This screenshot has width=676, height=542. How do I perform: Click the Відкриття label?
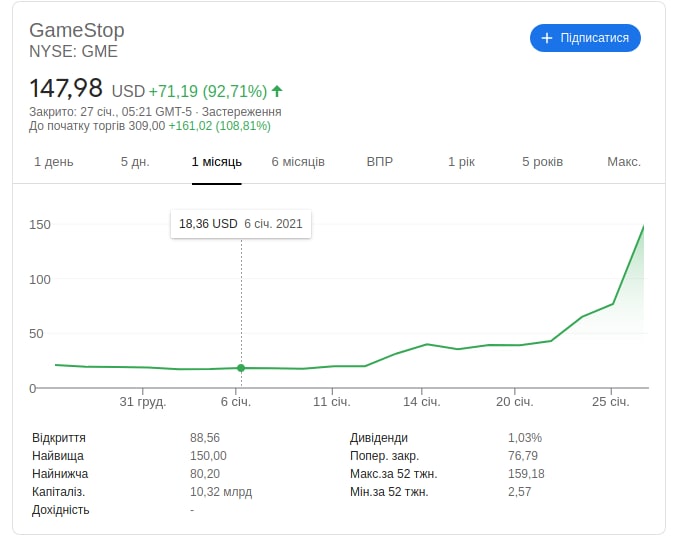coord(59,438)
